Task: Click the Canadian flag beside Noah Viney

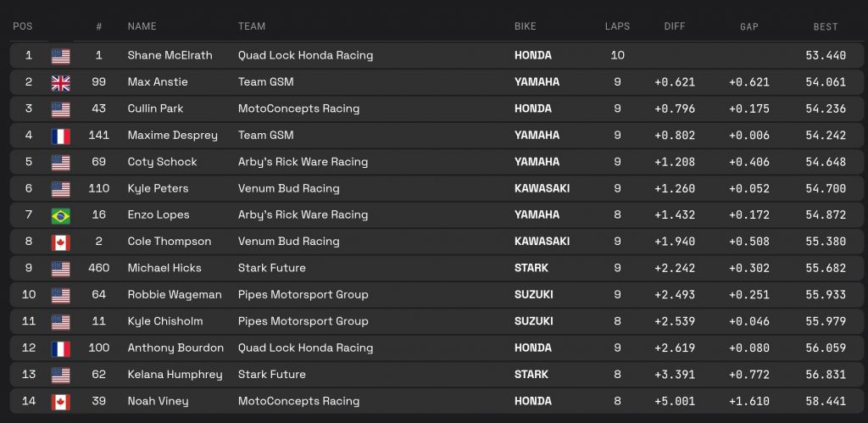Action: (61, 402)
